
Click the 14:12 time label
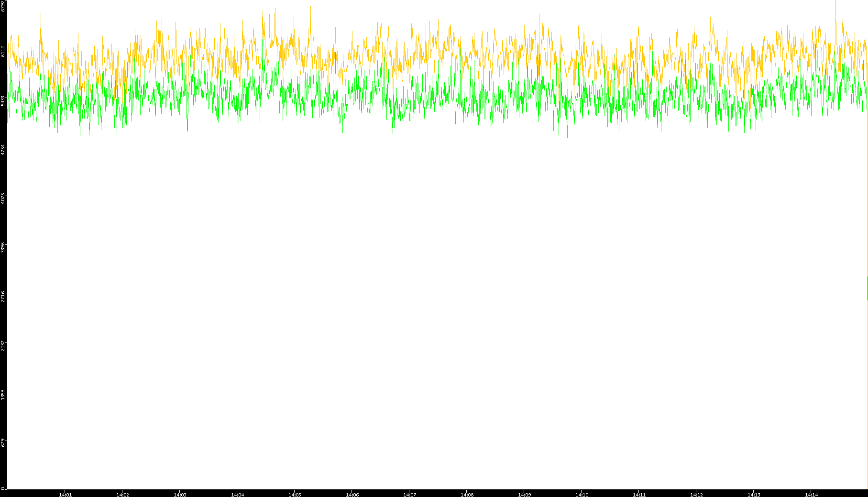point(696,495)
